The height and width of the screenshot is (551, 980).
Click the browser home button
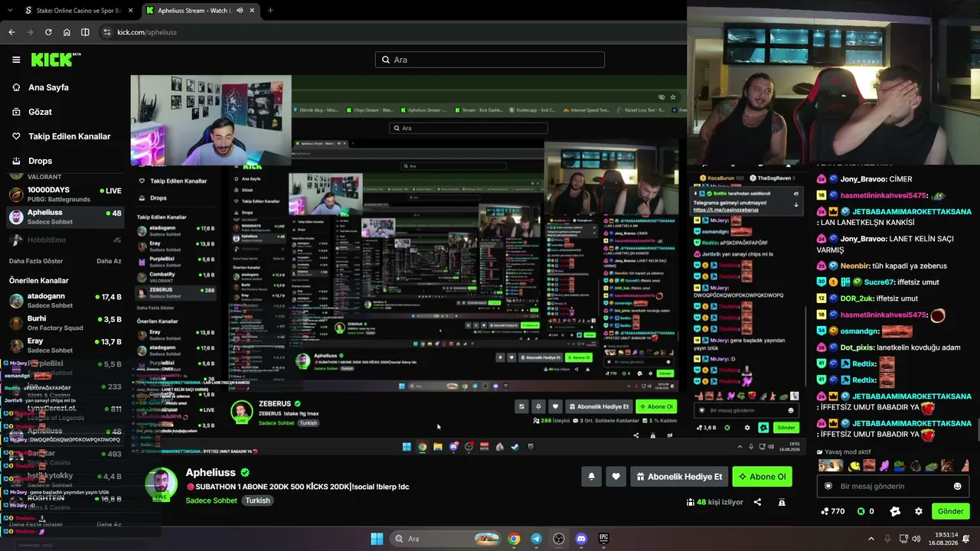pyautogui.click(x=67, y=32)
